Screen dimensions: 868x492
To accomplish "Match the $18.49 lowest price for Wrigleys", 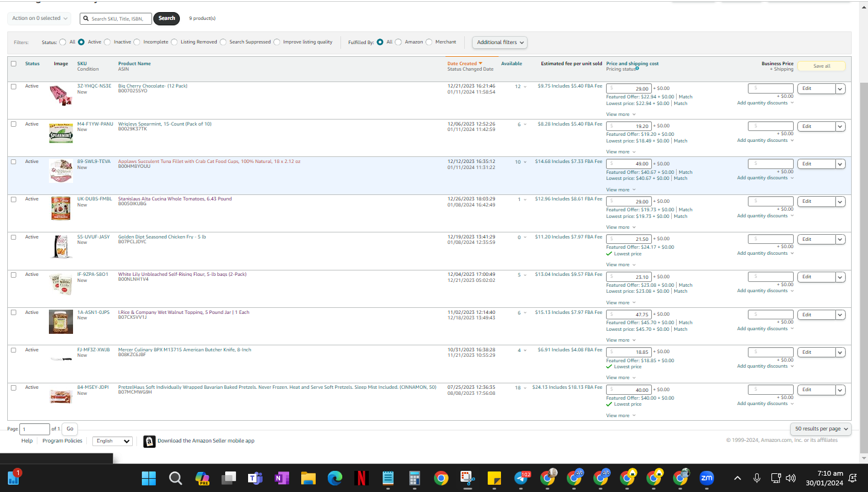I will pyautogui.click(x=680, y=141).
